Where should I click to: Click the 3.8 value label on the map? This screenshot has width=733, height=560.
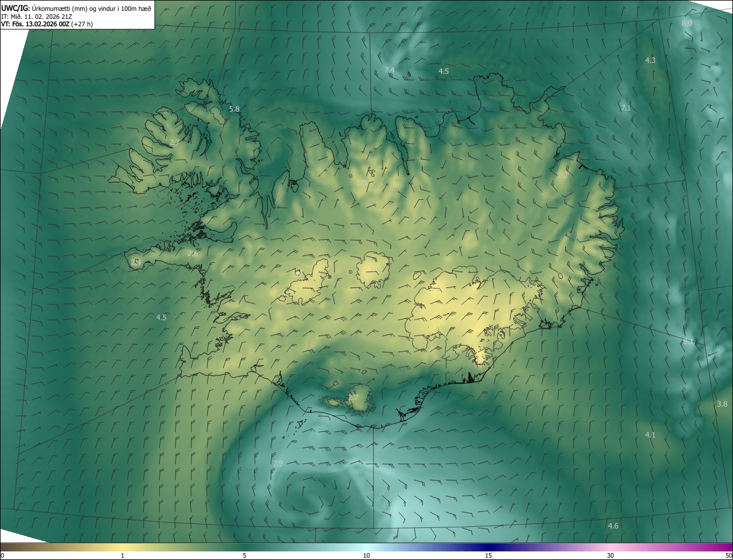tap(722, 404)
